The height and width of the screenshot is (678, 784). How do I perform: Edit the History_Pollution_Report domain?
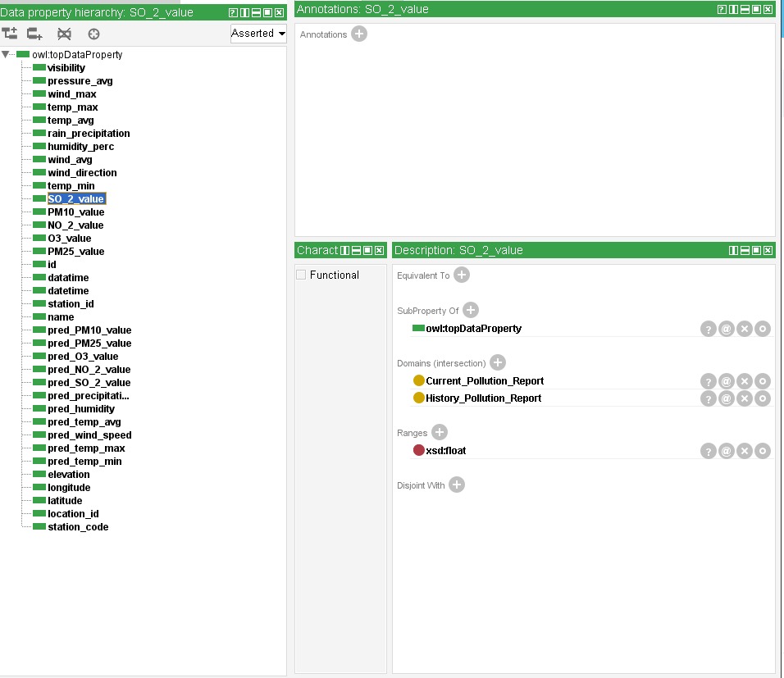pyautogui.click(x=762, y=398)
